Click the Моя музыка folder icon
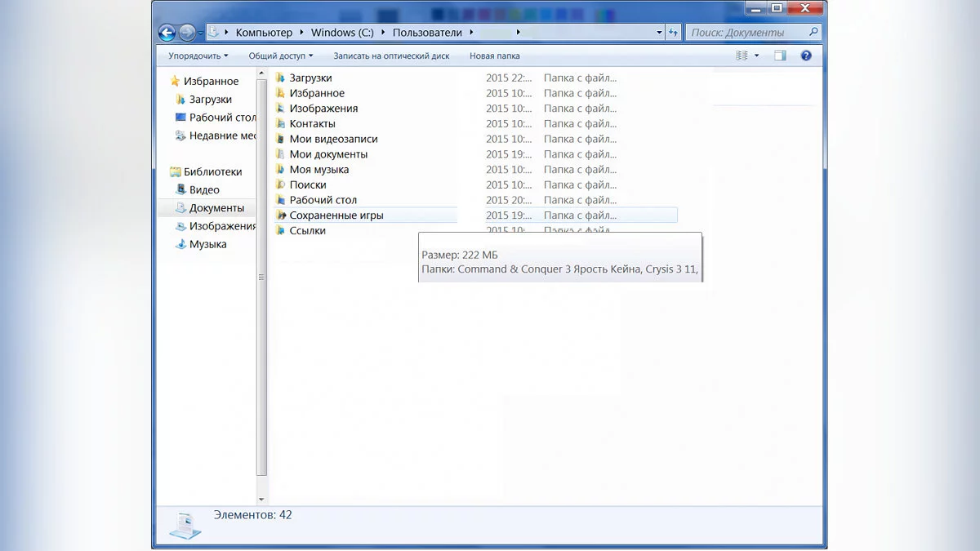This screenshot has height=551, width=980. (280, 169)
